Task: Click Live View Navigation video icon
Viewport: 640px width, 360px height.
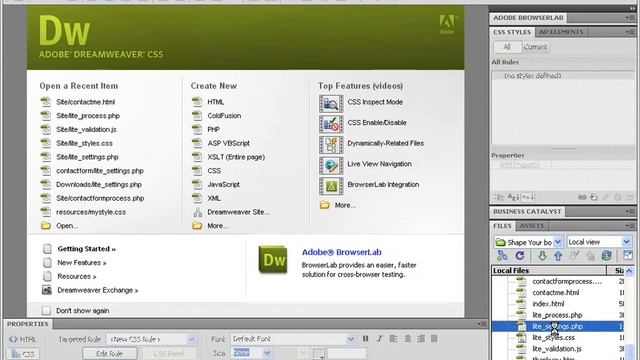Action: pyautogui.click(x=331, y=165)
